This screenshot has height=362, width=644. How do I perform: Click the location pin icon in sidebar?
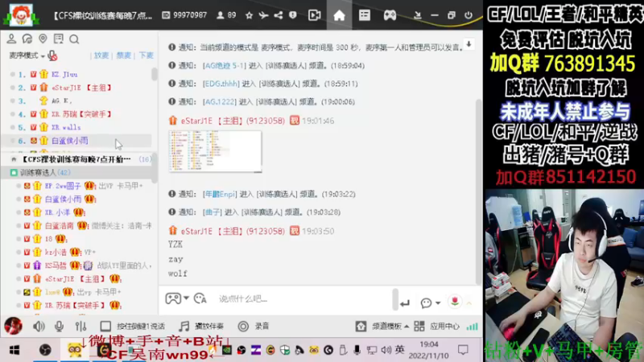tap(43, 39)
